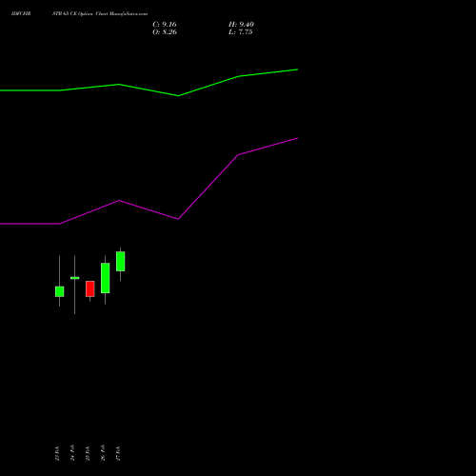Select the red candlestick for 25 Feb

pyautogui.click(x=90, y=288)
